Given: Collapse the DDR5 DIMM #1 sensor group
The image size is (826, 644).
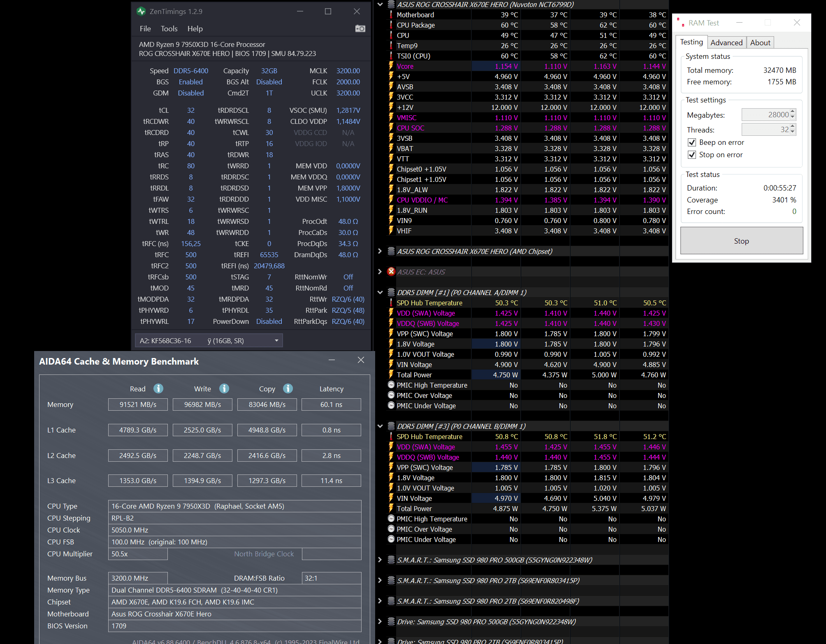Looking at the screenshot, I should tap(380, 293).
